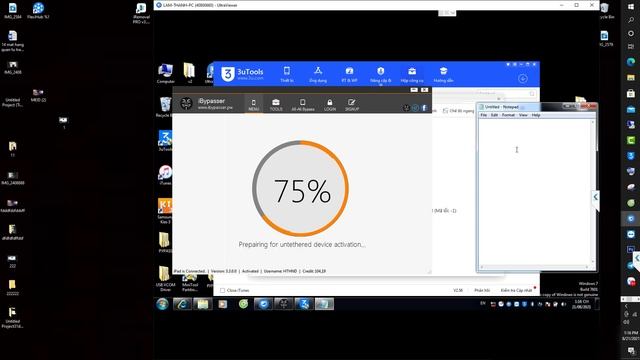Click inside the Notepad text area
The image size is (640, 360).
[535, 191]
